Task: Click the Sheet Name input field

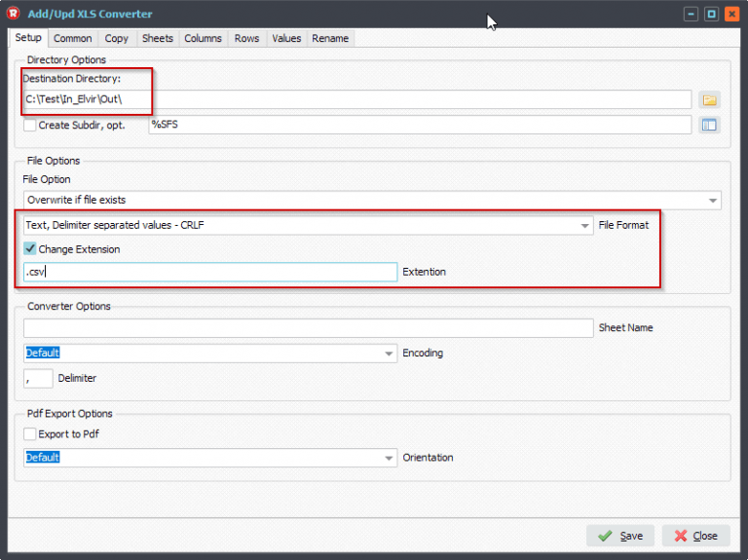Action: 308,328
